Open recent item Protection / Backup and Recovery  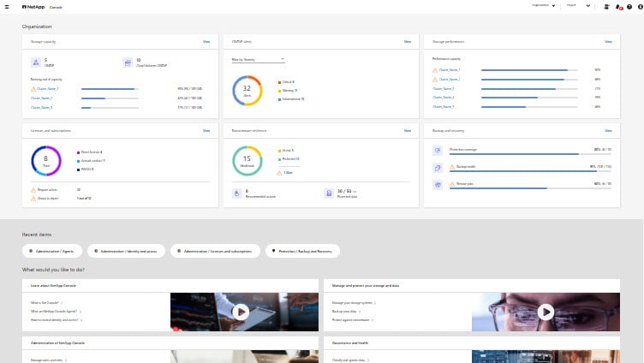[x=302, y=251]
